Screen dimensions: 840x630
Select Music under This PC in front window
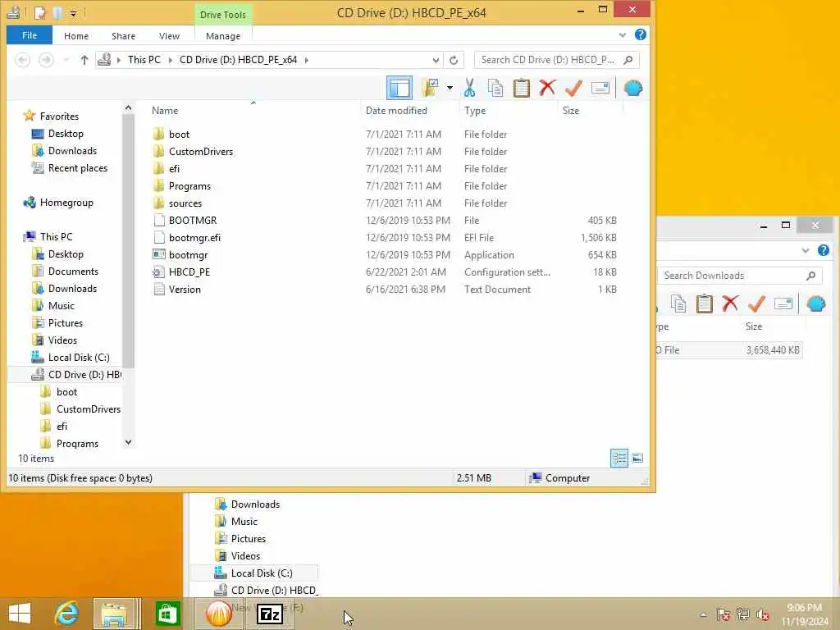pyautogui.click(x=61, y=306)
